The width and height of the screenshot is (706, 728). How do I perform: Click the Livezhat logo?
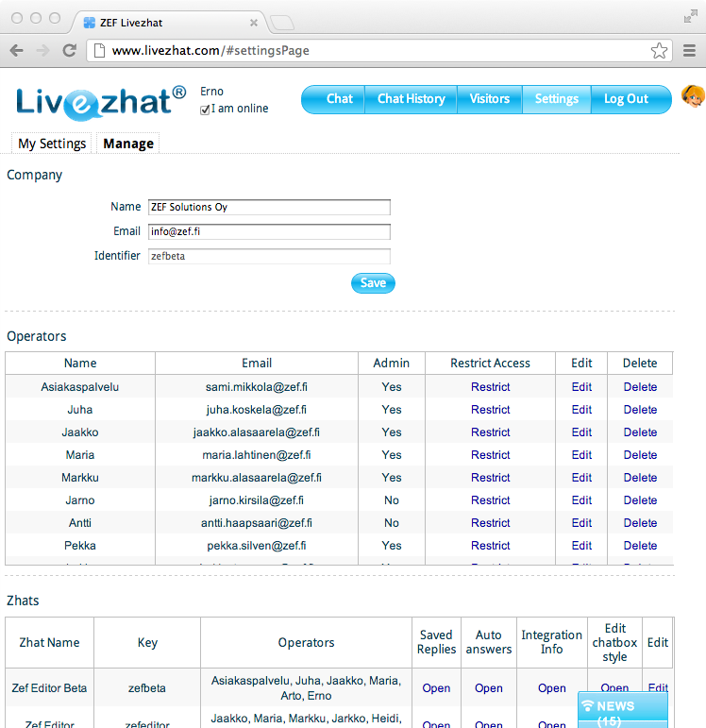click(x=101, y=102)
